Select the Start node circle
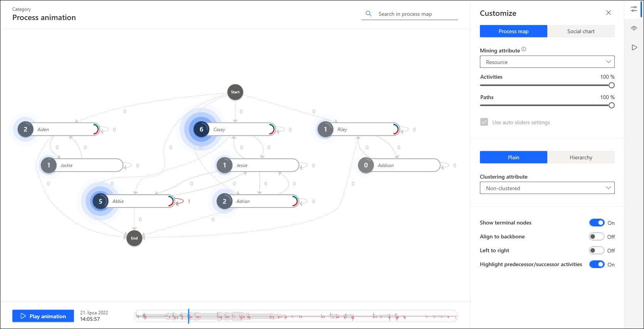 [x=235, y=92]
